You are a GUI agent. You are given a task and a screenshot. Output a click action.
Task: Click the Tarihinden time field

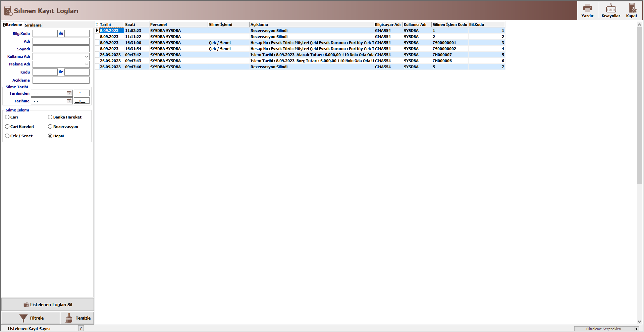[x=82, y=93]
